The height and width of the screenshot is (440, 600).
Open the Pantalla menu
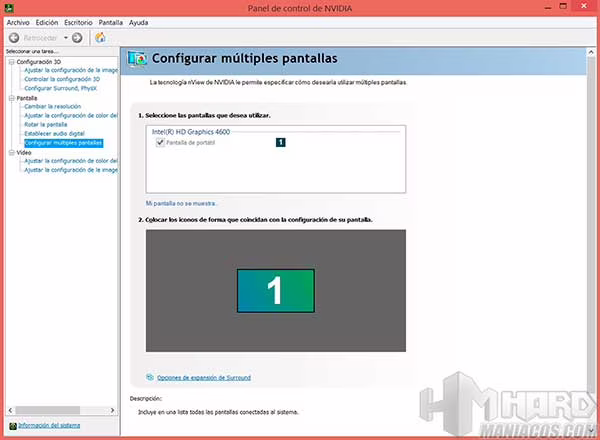(111, 23)
